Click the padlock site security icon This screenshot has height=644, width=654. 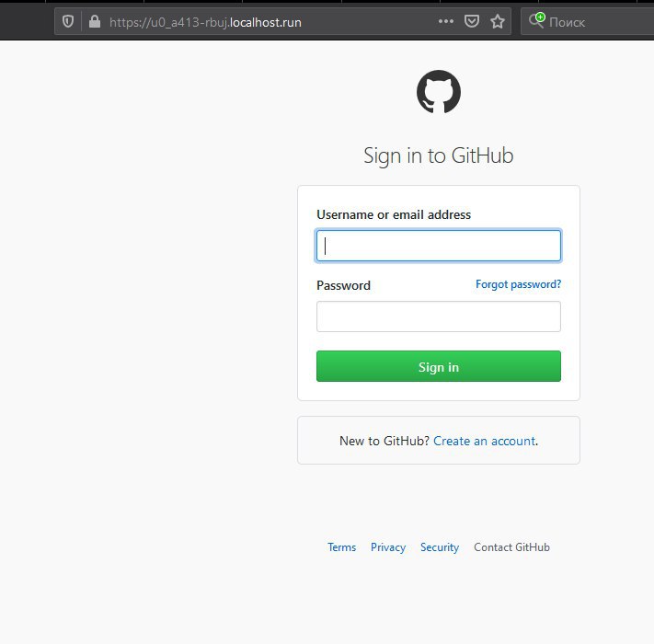coord(95,21)
